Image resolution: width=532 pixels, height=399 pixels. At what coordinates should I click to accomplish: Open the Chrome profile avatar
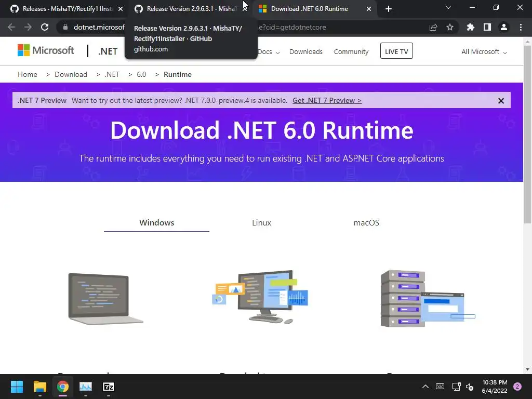(x=504, y=27)
